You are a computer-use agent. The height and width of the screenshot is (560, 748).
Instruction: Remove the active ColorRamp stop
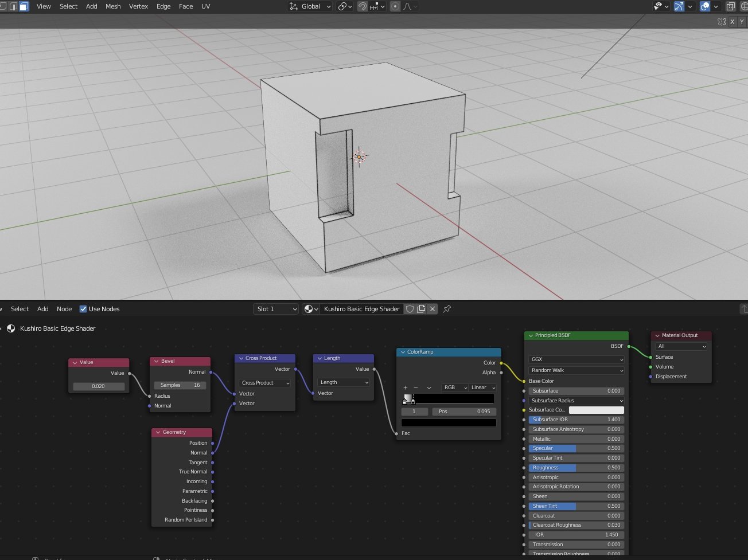(x=416, y=387)
